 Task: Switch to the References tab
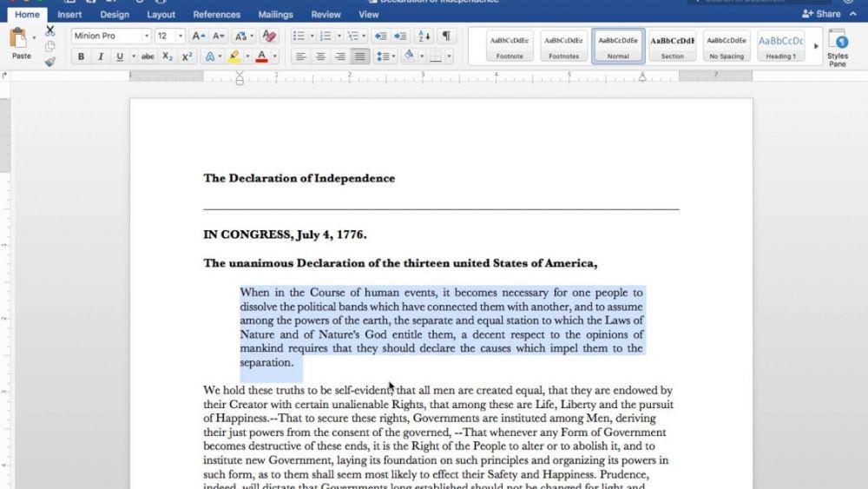216,15
